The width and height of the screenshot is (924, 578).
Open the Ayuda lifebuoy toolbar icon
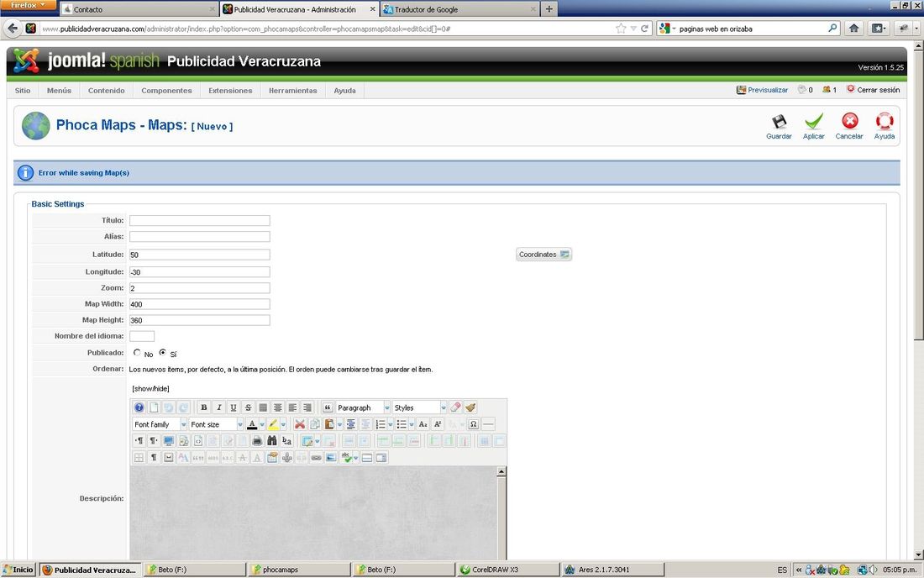pyautogui.click(x=884, y=121)
